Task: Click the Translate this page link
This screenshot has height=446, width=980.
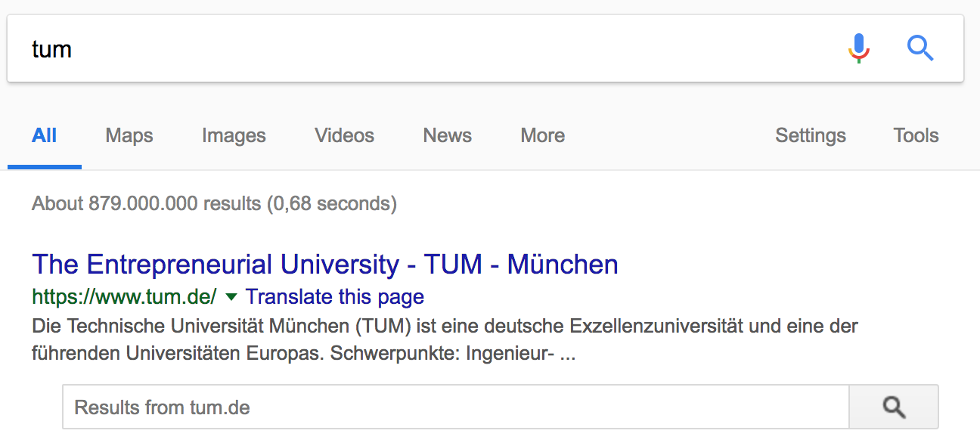Action: point(335,296)
